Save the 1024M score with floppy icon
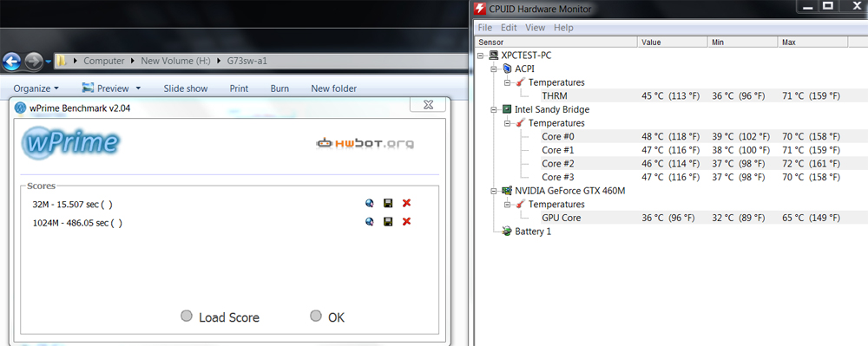The height and width of the screenshot is (346, 868). click(388, 222)
